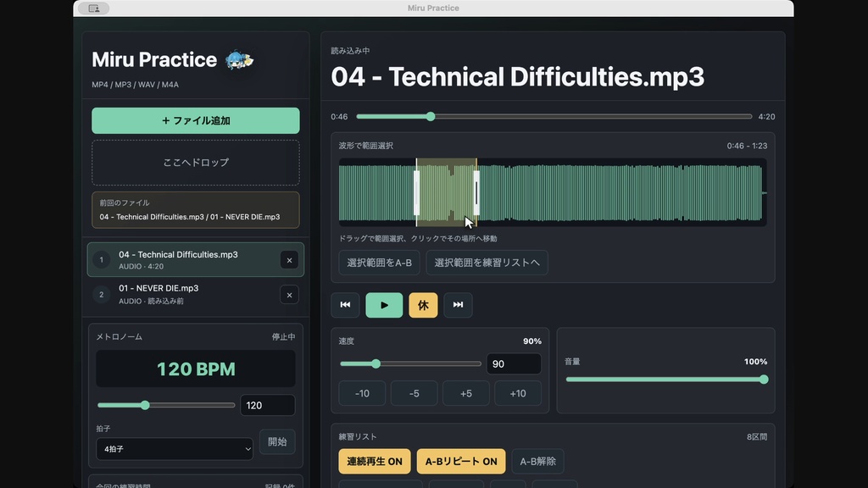Viewport: 868px width, 488px height.
Task: Click the 04 - Technical Difficulties.mp3 heading
Action: pos(518,77)
